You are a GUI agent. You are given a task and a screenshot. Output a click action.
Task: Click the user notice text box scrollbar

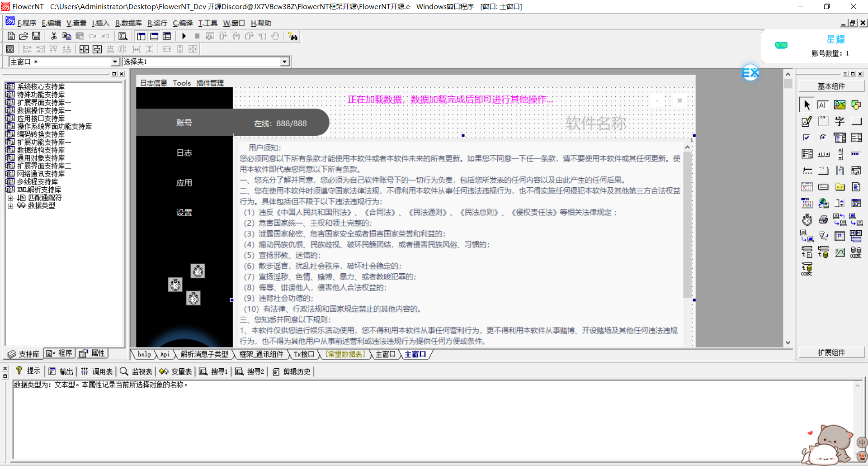coord(687,225)
